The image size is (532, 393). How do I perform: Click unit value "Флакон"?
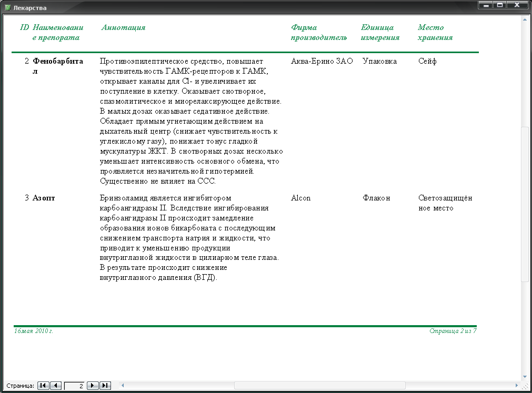pyautogui.click(x=376, y=198)
